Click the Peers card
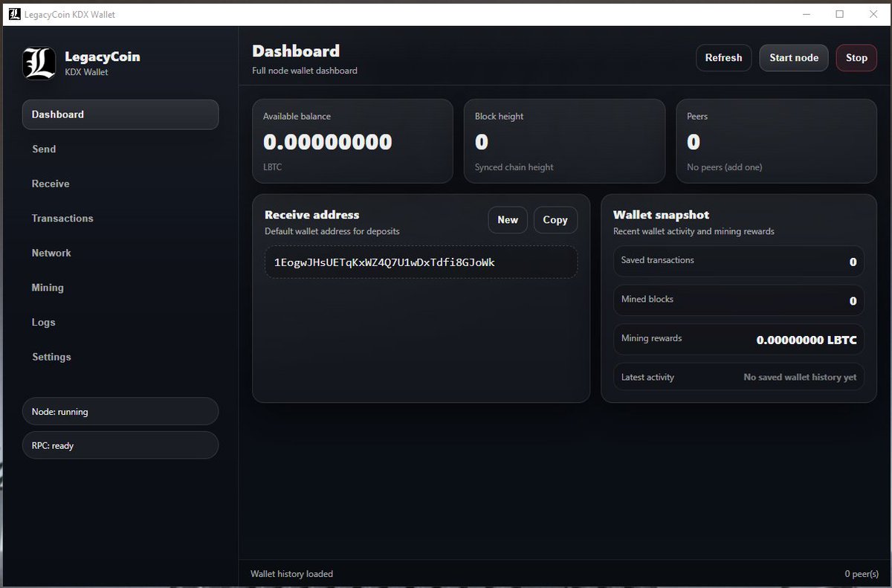 pyautogui.click(x=776, y=141)
